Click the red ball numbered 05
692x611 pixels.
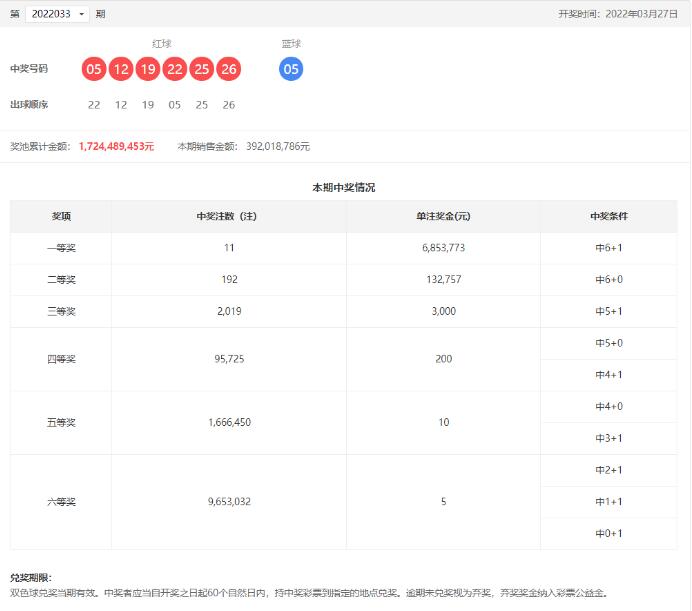94,69
